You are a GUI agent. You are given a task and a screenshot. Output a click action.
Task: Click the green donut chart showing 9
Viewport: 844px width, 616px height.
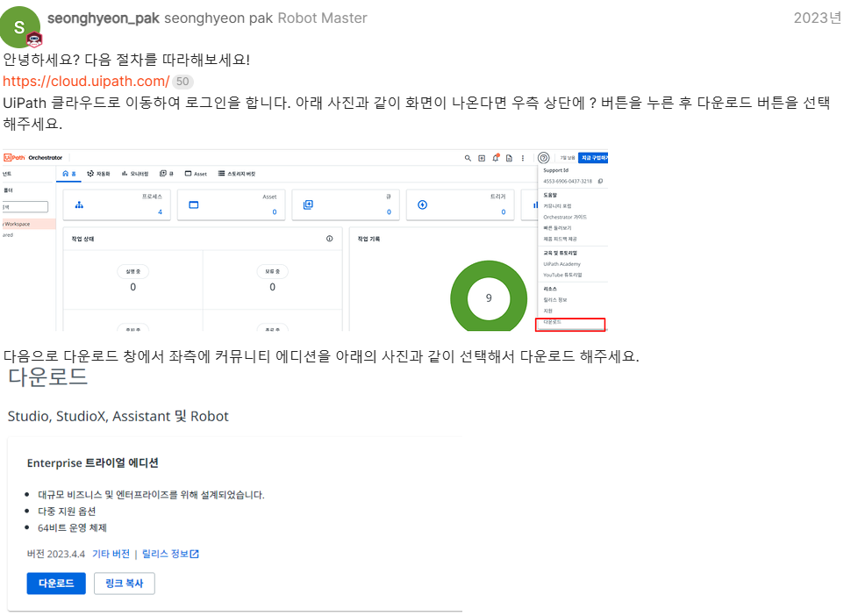(489, 297)
